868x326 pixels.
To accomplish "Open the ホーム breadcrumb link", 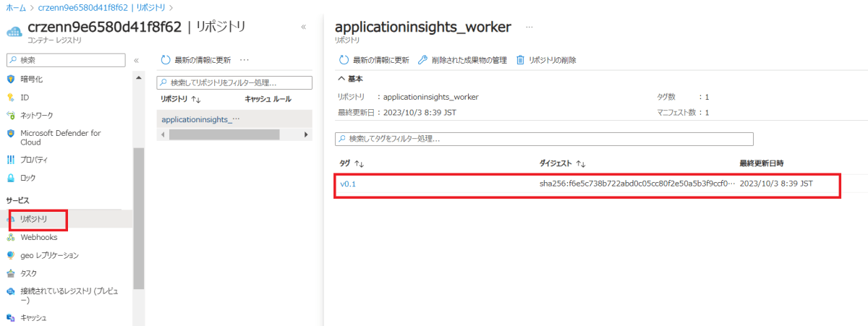I will [15, 7].
